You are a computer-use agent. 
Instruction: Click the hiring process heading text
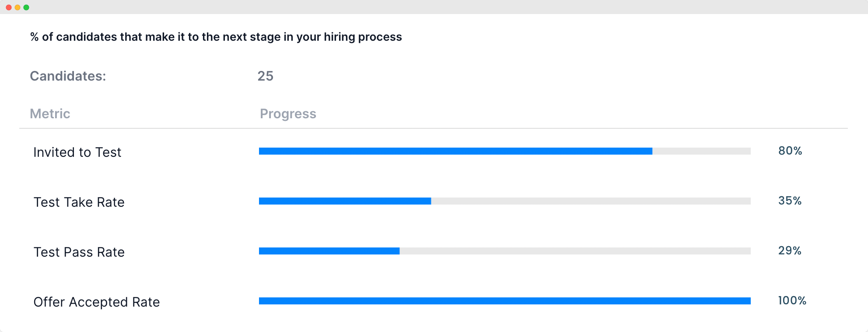216,37
